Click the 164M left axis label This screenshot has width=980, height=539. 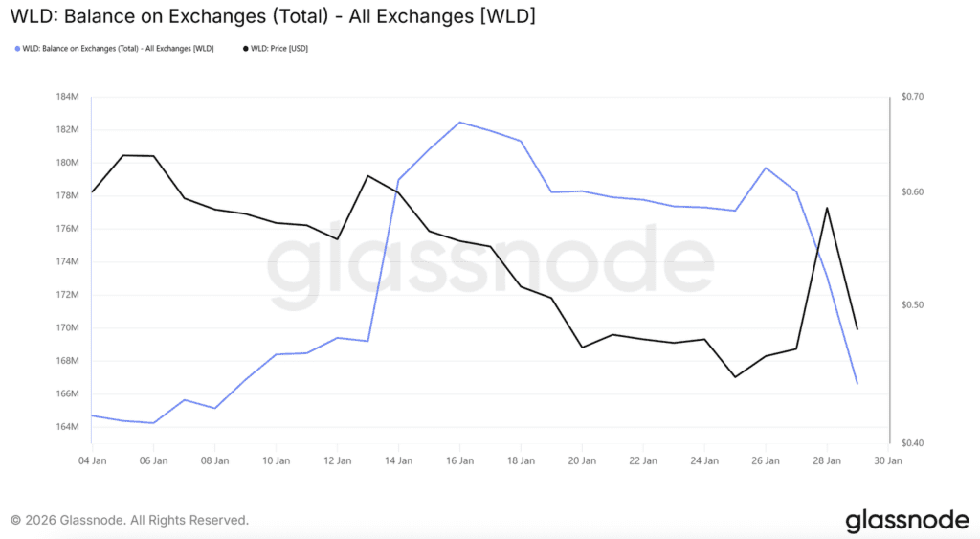point(67,427)
